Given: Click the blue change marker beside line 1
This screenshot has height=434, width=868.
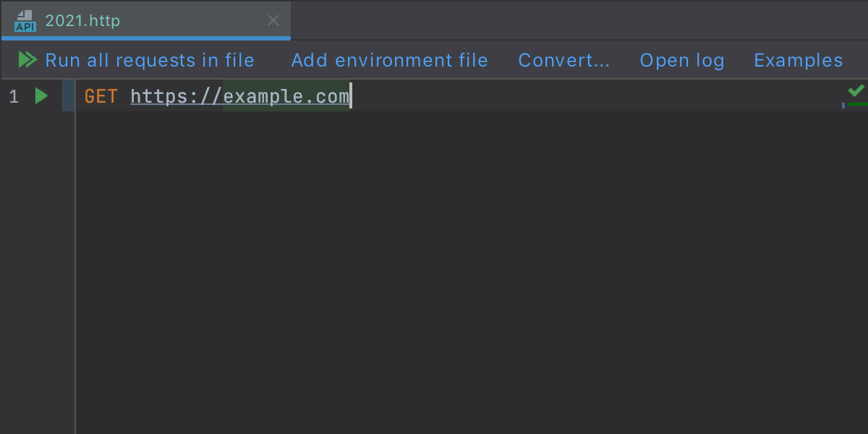Looking at the screenshot, I should click(68, 95).
